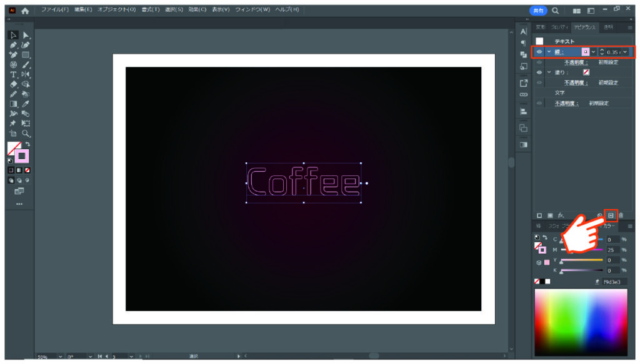
Task: Click the Y yellow slider in Color panel
Action: 582,260
